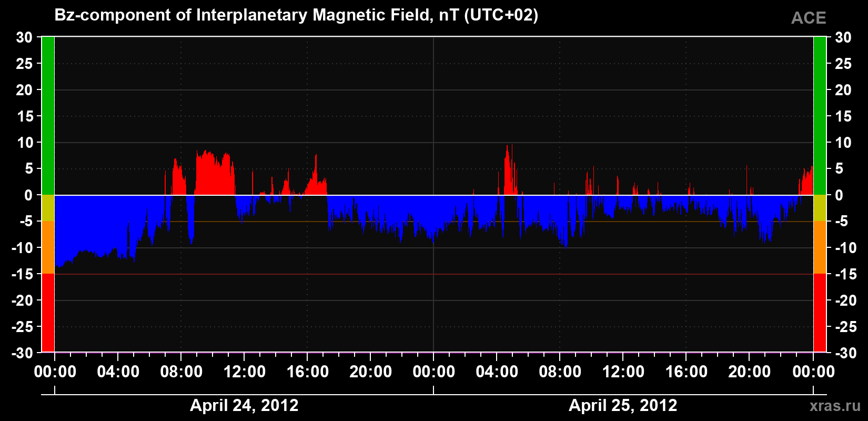Click the "ACE" spacecraft label

pyautogui.click(x=809, y=18)
